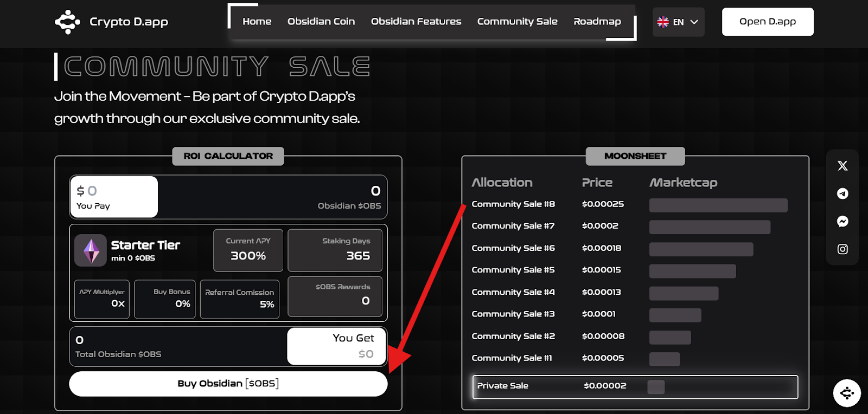Click the Community Sale #7 row label
The width and height of the screenshot is (868, 414).
[x=513, y=226]
